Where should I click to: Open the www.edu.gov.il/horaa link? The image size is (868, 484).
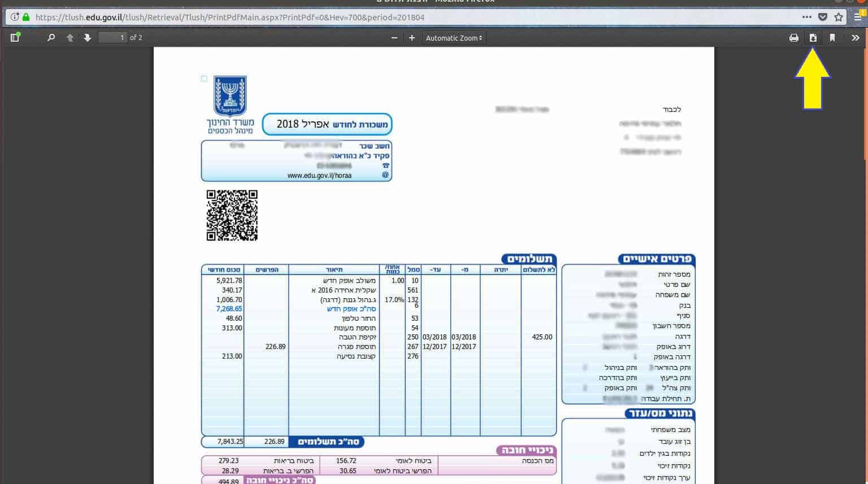319,176
